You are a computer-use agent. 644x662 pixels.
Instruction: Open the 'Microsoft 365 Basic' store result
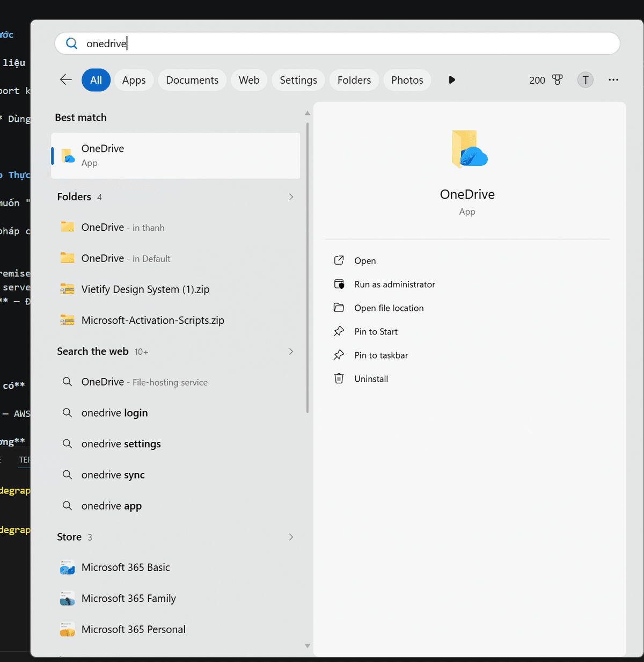(175, 568)
